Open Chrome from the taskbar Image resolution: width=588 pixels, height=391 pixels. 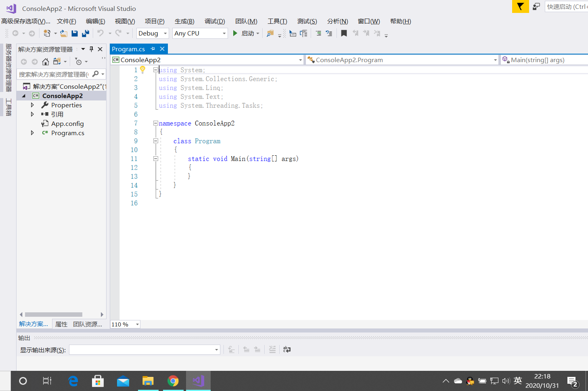(x=173, y=381)
